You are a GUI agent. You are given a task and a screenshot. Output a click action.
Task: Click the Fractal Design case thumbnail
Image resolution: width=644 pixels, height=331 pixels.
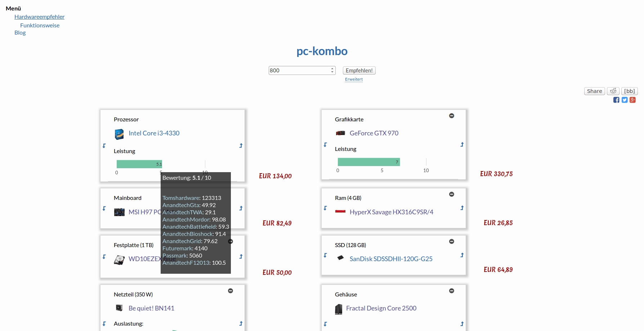[339, 309]
